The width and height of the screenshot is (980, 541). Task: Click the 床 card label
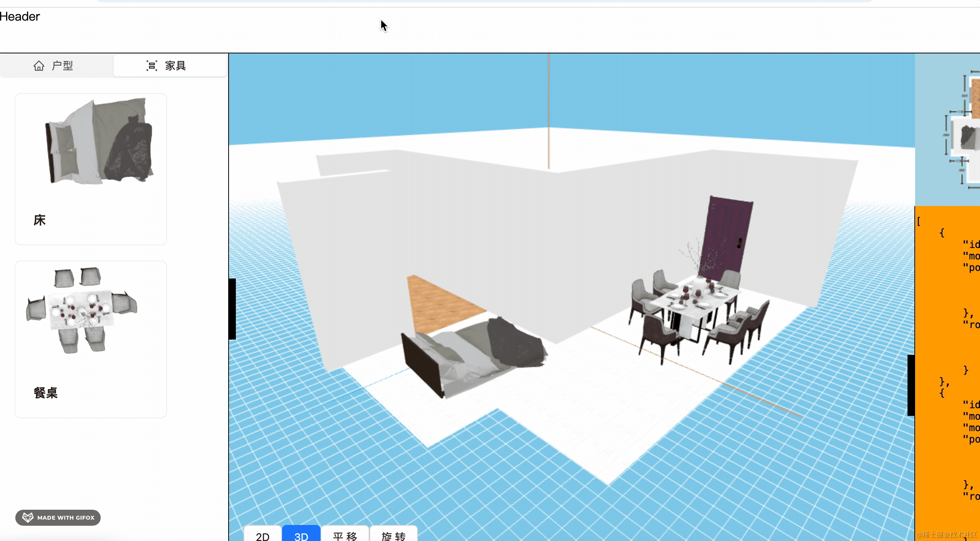(40, 220)
